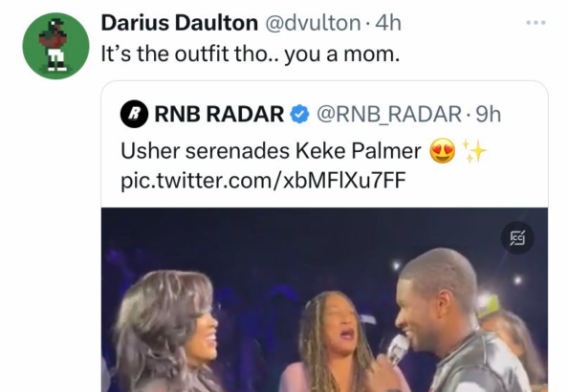Open the quoted "Usher serenades Keke Palmer" text

point(271,151)
